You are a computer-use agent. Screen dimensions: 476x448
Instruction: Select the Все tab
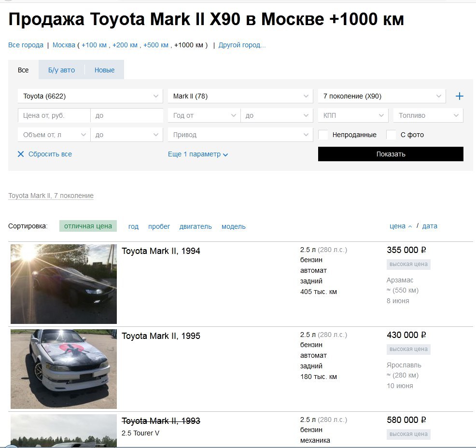[x=23, y=70]
